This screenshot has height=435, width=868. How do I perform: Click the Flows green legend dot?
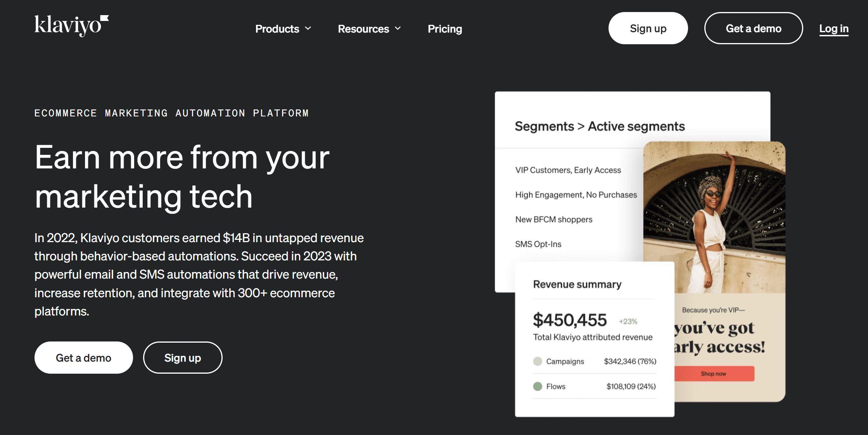click(538, 386)
